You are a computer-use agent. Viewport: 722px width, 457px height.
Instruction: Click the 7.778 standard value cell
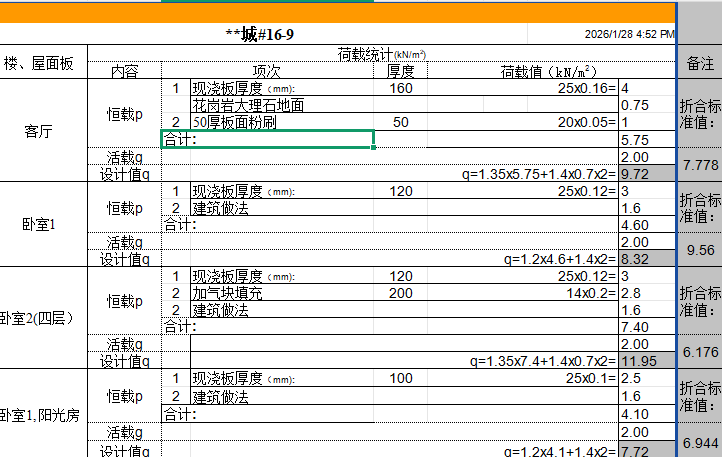[x=698, y=165]
